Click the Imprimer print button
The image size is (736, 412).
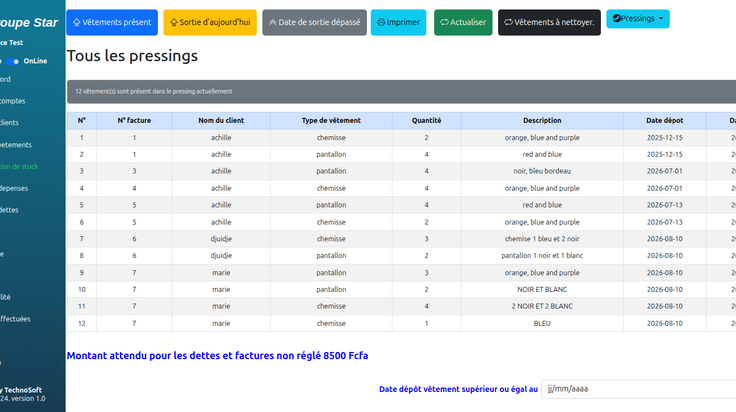399,22
